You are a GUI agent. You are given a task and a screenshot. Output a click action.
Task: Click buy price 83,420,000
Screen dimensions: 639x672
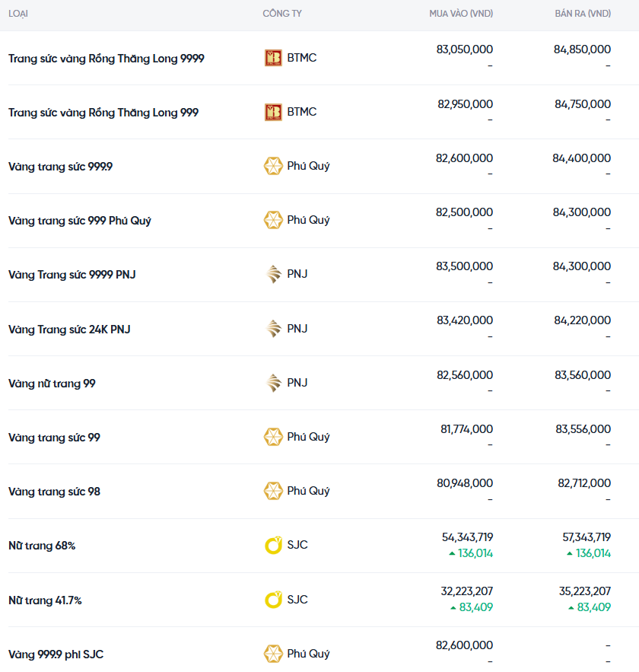pos(465,320)
